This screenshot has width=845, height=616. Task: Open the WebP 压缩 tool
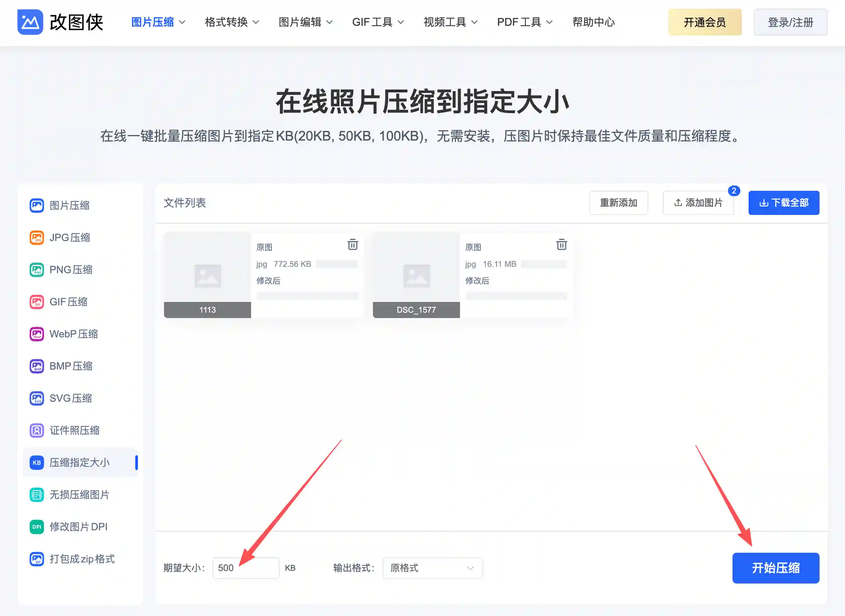tap(73, 334)
